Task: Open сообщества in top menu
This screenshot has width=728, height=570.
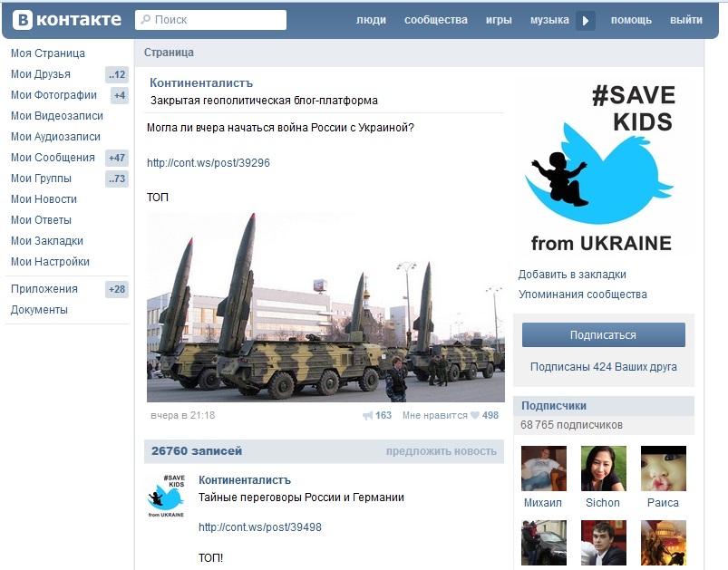Action: pyautogui.click(x=435, y=20)
